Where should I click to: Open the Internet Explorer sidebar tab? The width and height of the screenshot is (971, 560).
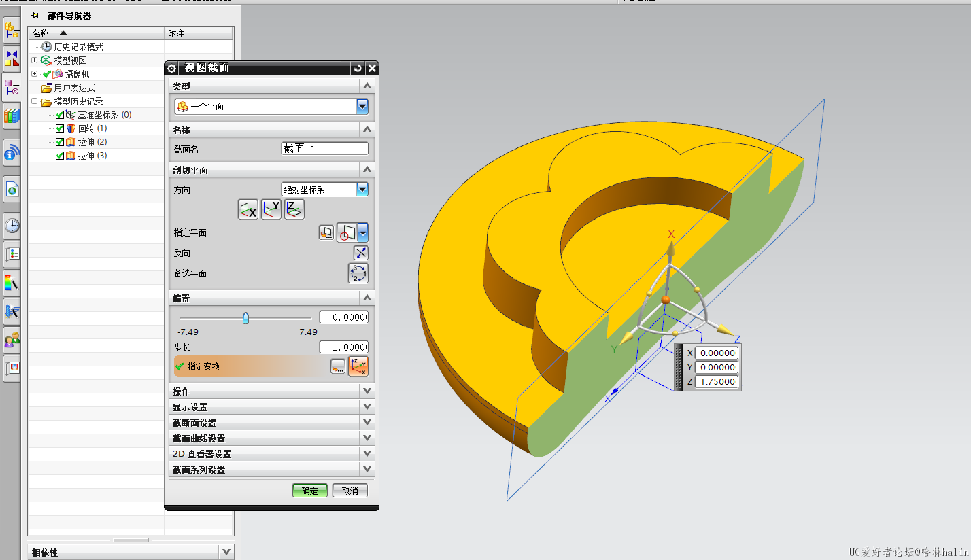pyautogui.click(x=12, y=190)
